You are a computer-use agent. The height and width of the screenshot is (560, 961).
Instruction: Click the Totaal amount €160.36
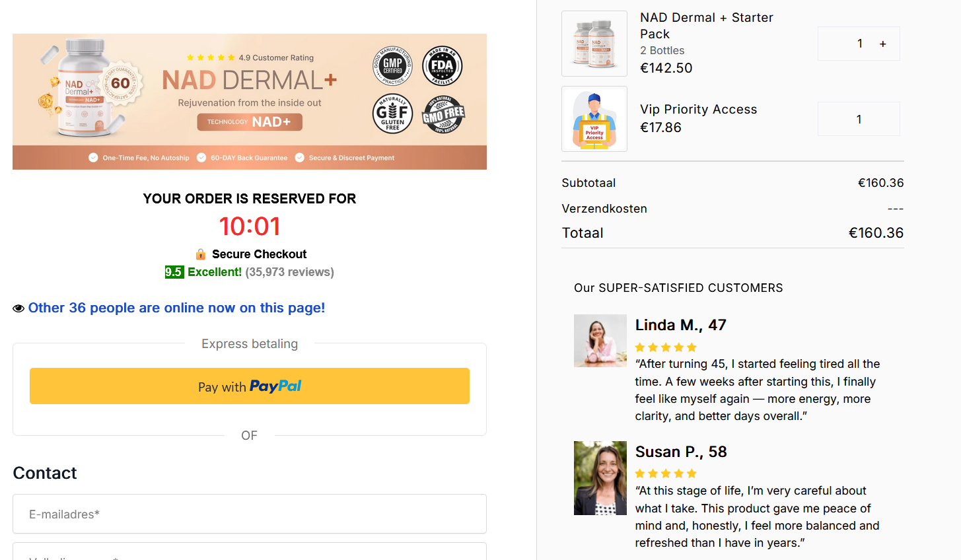[876, 233]
